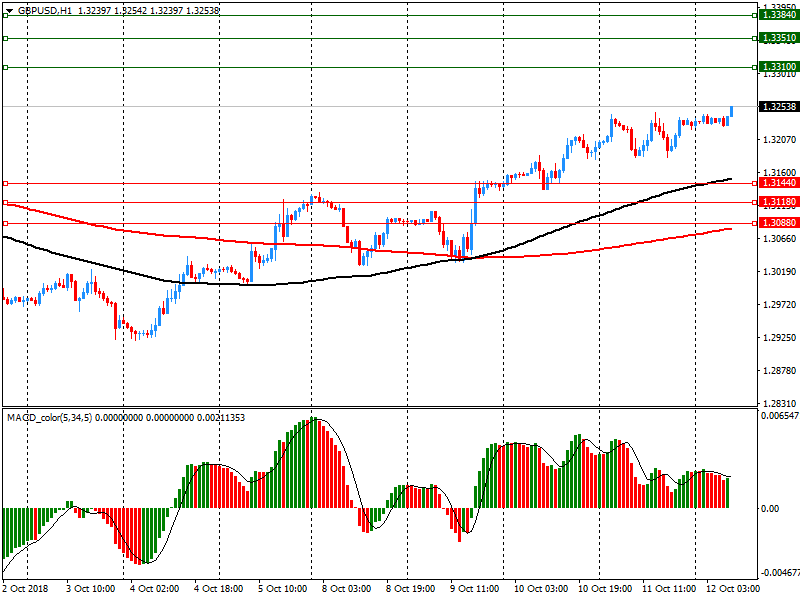Image resolution: width=800 pixels, height=600 pixels.
Task: Click the GBPUSD,H1 chart title text
Action: tap(44, 9)
